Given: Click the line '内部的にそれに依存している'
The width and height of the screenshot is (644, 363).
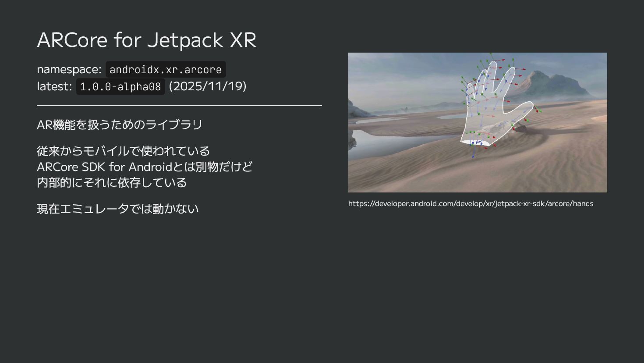Looking at the screenshot, I should click(x=112, y=182).
